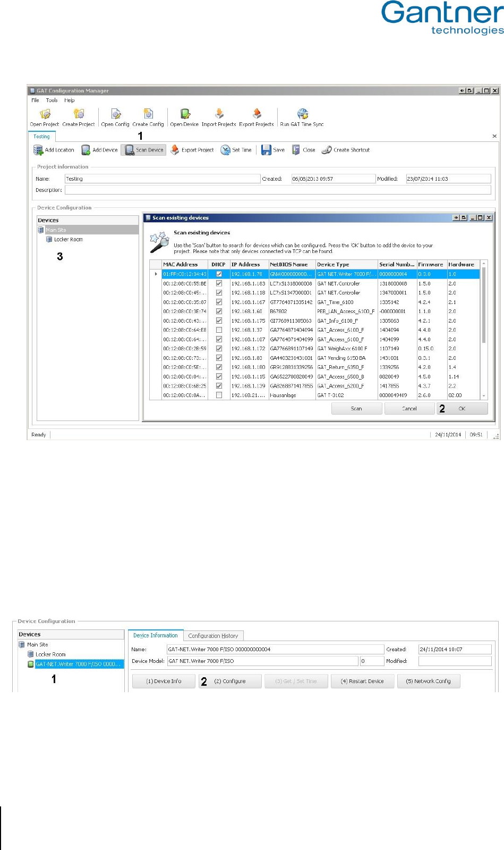Screen dimensions: 504x850
Task: Click the Add Location icon
Action: pos(38,150)
